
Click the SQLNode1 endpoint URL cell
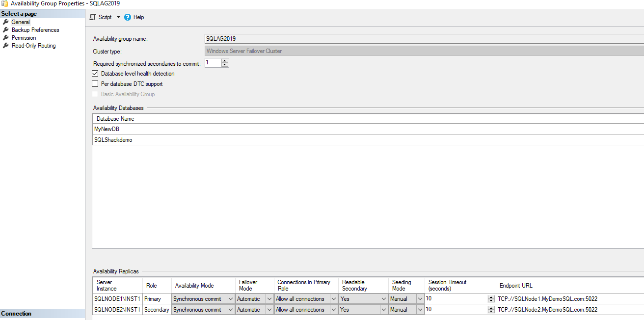point(570,299)
